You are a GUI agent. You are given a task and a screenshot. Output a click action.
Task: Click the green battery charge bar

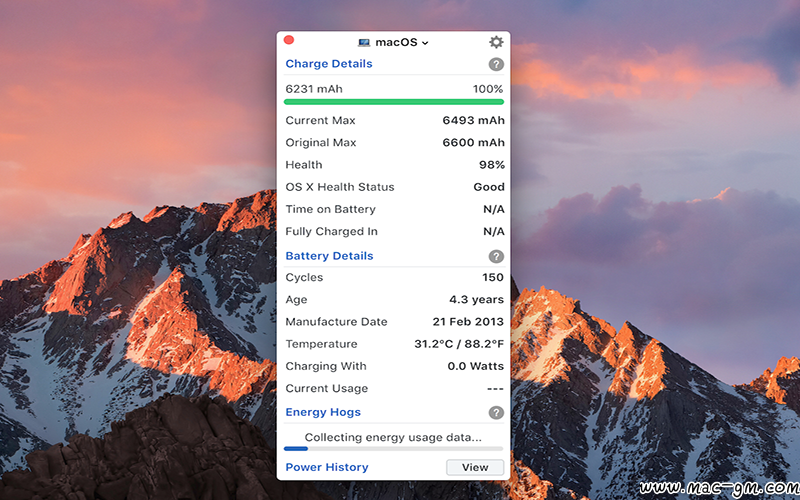(394, 102)
